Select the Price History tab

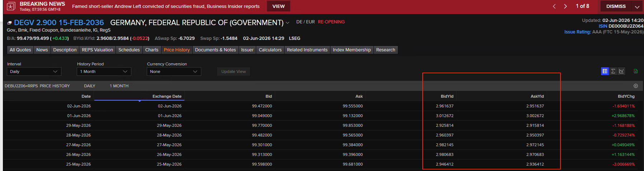(177, 50)
